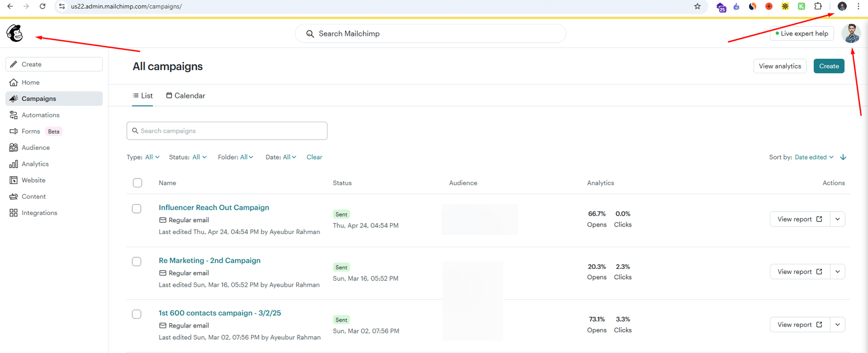Viewport: 868px width, 353px height.
Task: Reverse the sort order with the down arrow
Action: (x=843, y=157)
